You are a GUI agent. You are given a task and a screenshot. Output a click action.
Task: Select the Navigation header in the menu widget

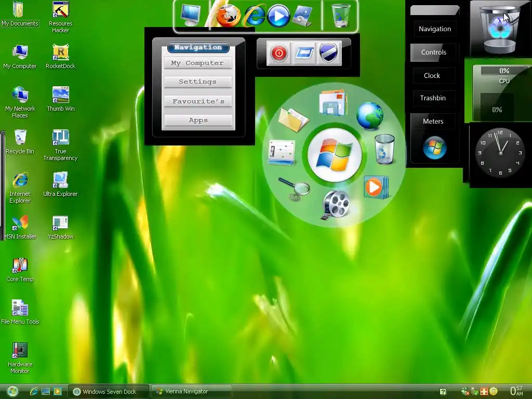click(198, 47)
